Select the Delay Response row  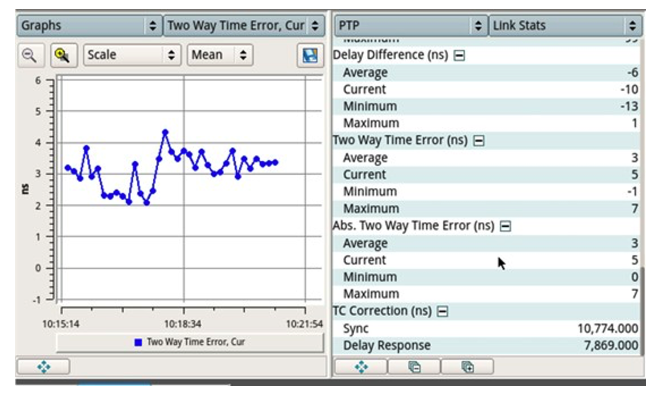pyautogui.click(x=486, y=345)
